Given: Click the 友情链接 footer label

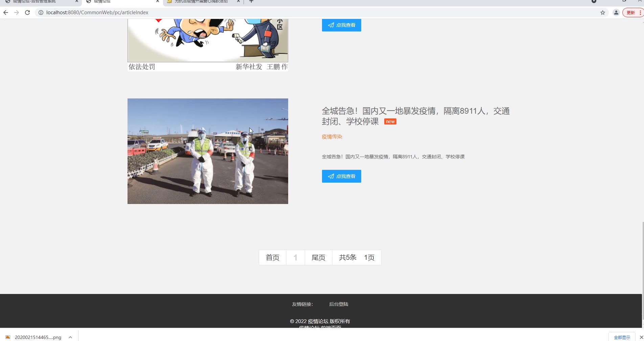Looking at the screenshot, I should (302, 304).
